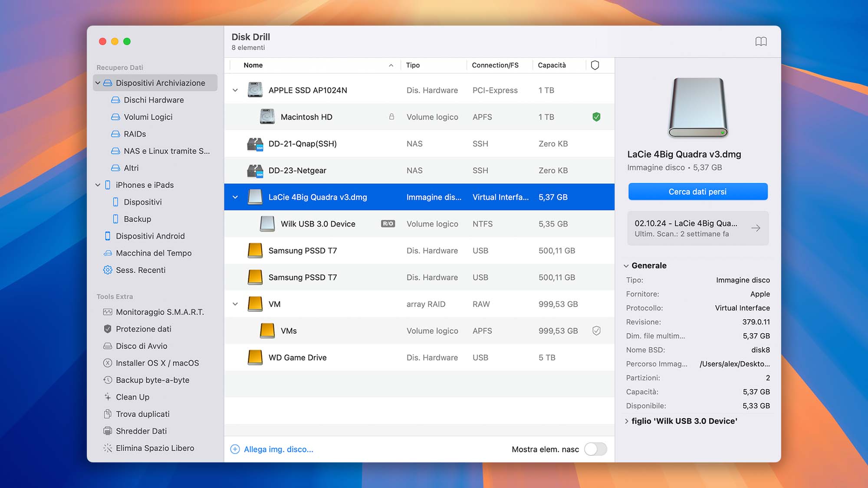Sort by Nome column header
868x488 pixels.
[253, 65]
